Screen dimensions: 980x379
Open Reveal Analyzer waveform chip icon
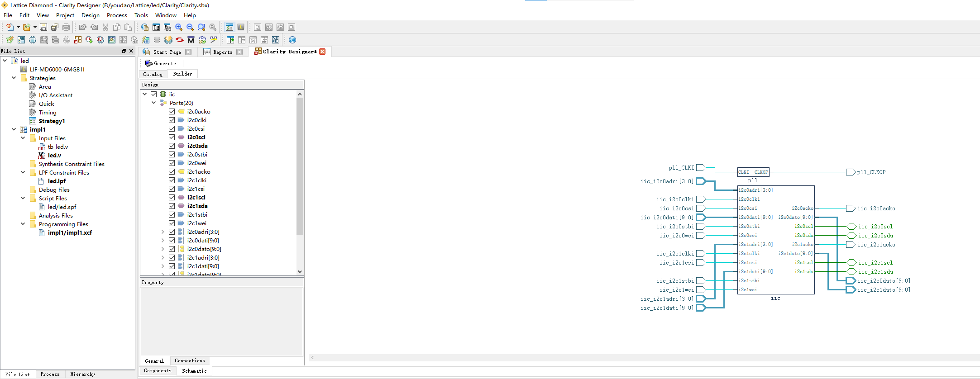[x=100, y=40]
